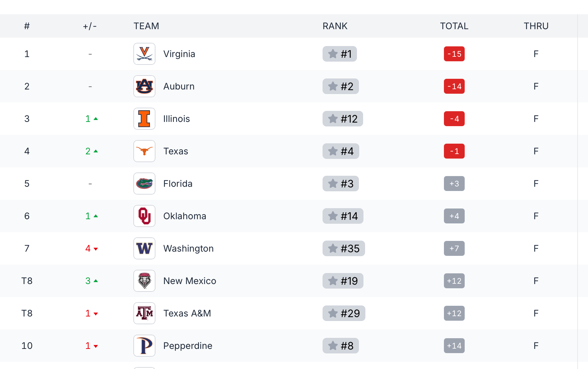Click the Florida Gators logo
This screenshot has width=588, height=369.
(144, 184)
